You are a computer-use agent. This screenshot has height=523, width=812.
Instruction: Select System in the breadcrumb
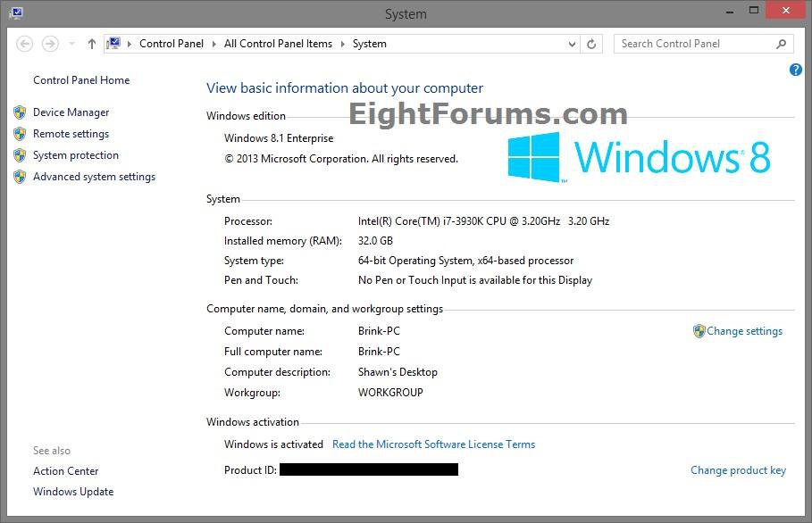(369, 44)
